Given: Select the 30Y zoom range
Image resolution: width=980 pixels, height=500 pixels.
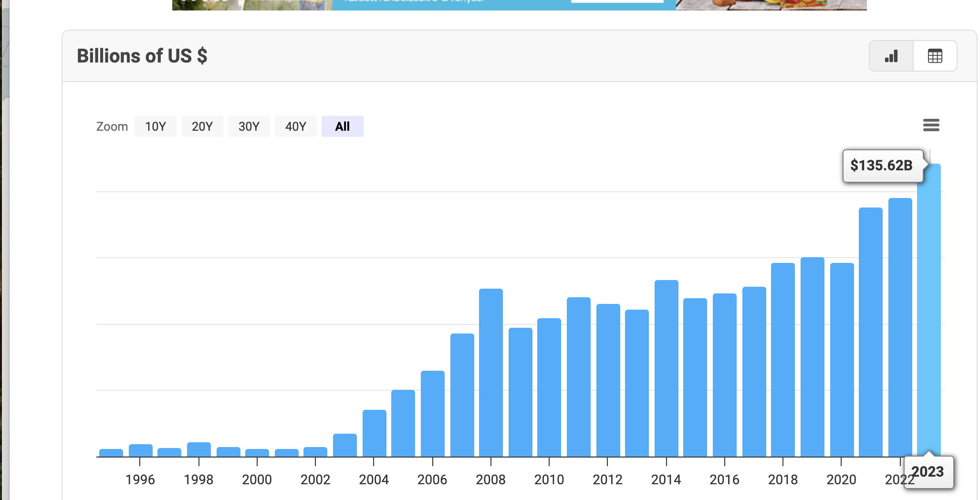Looking at the screenshot, I should 249,126.
